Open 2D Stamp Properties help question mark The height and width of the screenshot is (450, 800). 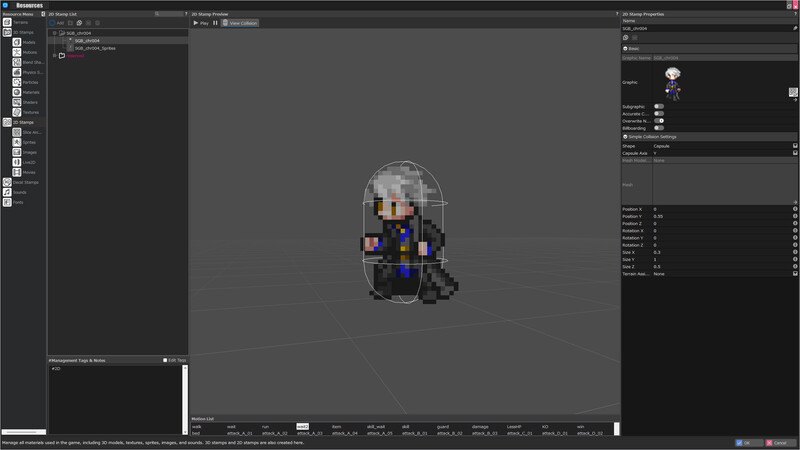pyautogui.click(x=795, y=14)
